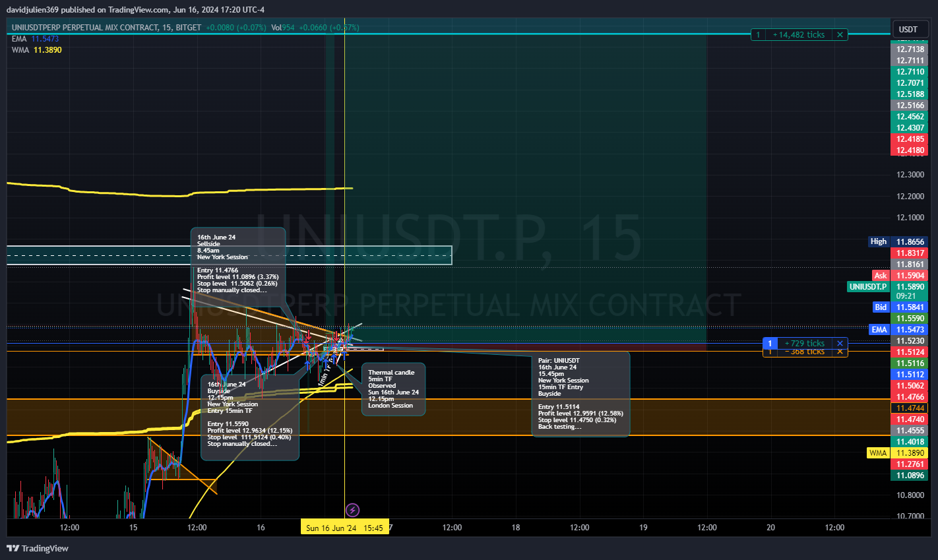Click the 11.5112 blue price label
This screenshot has width=938, height=560.
(x=910, y=374)
